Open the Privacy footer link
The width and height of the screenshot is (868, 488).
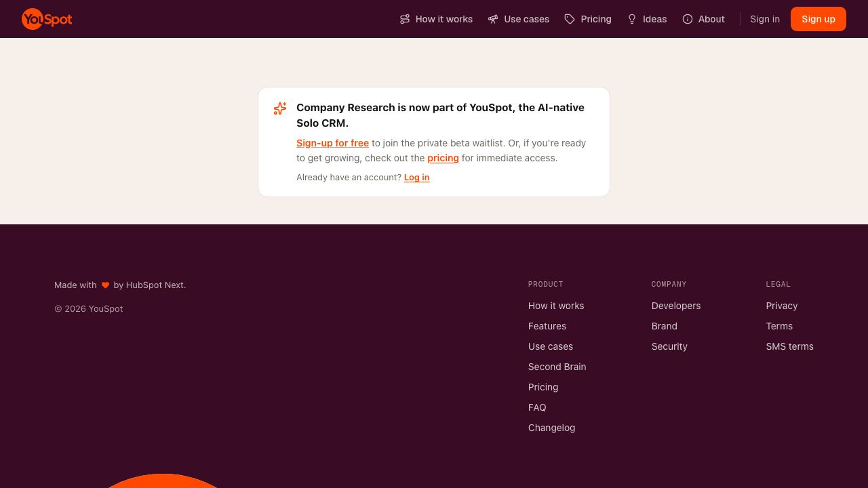782,306
